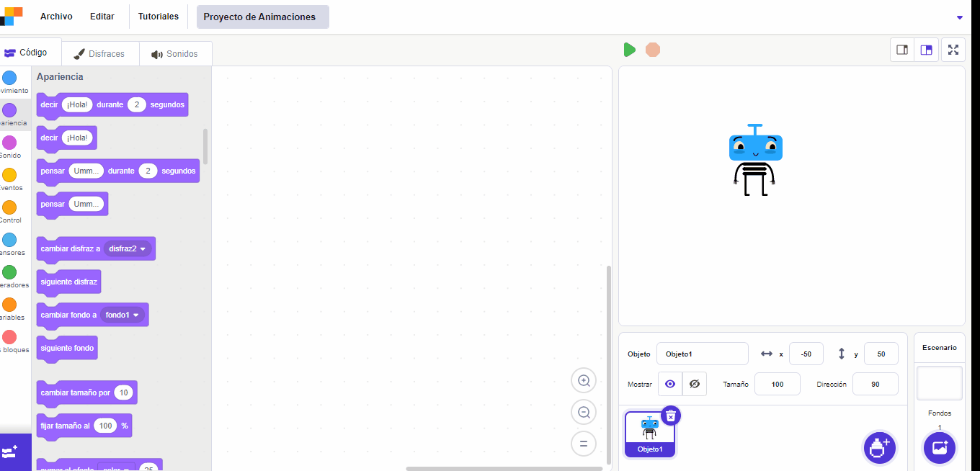Zoom in on the code workspace
The height and width of the screenshot is (471, 980).
tap(584, 380)
